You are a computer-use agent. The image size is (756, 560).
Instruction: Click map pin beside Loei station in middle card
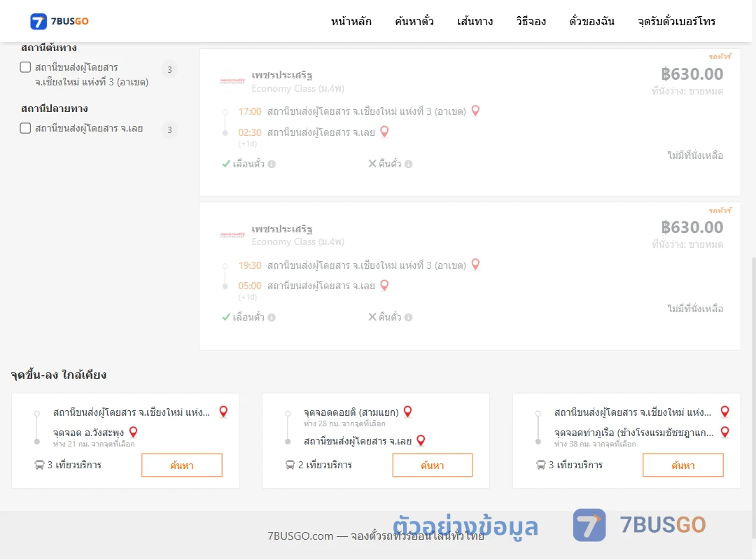coord(421,440)
